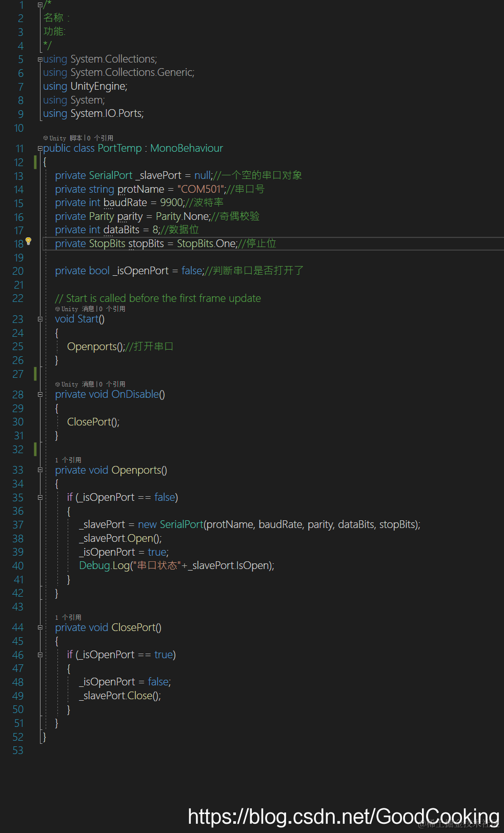Click the _isOpenPort declaration on line 20

point(140,271)
